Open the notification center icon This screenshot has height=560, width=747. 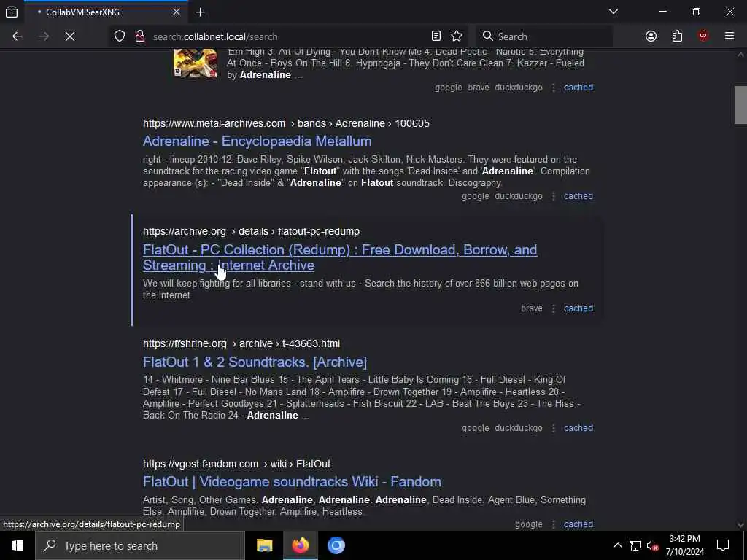pyautogui.click(x=723, y=545)
